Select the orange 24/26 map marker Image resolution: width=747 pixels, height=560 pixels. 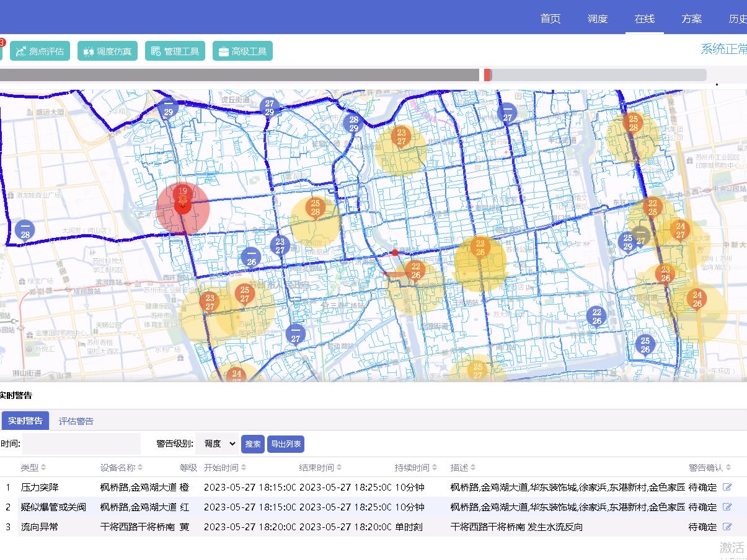coord(697,299)
